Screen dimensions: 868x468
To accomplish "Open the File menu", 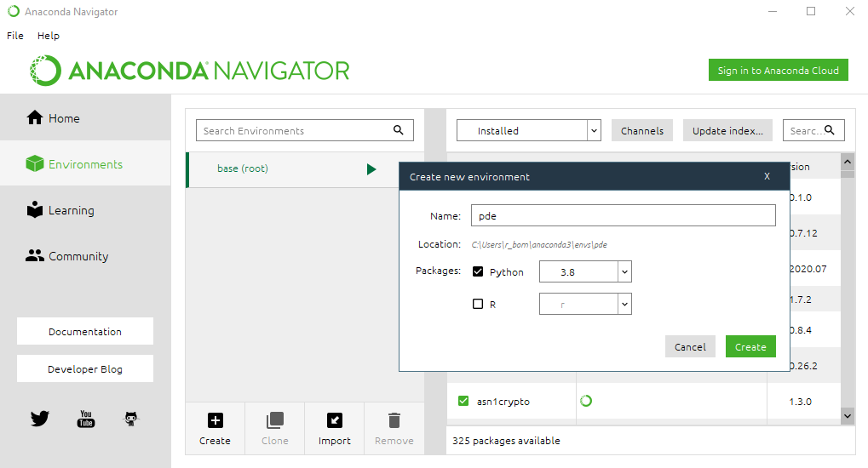I will coord(15,36).
